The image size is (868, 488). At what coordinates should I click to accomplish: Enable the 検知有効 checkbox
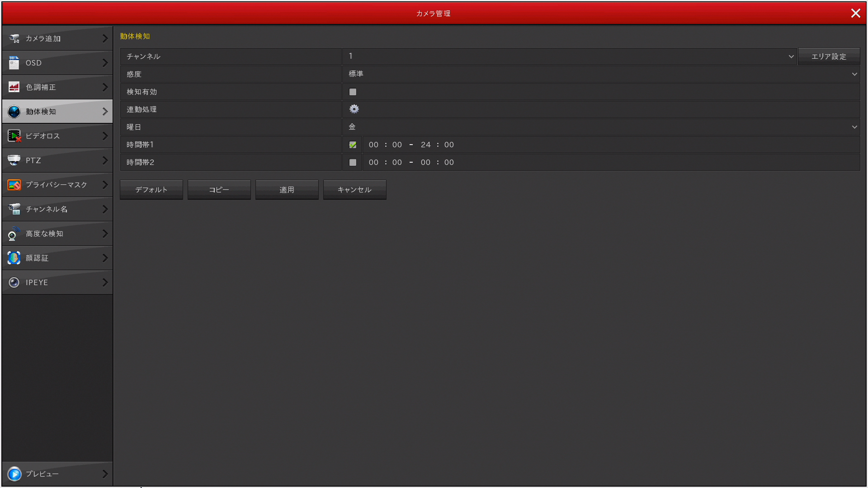353,92
